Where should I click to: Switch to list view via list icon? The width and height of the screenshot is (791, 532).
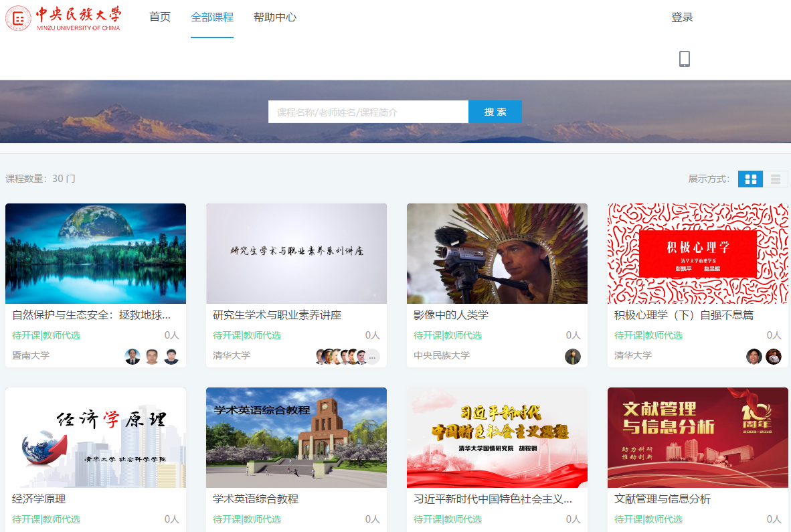coord(775,179)
